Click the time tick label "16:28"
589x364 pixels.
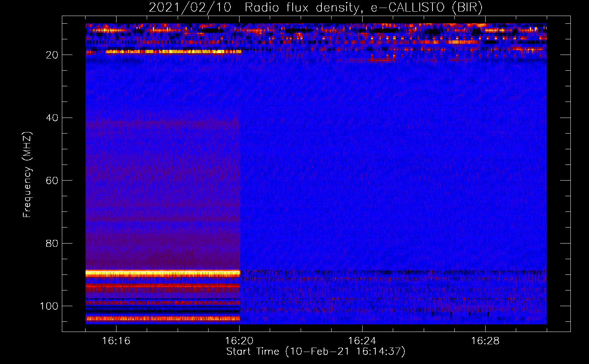tap(485, 341)
